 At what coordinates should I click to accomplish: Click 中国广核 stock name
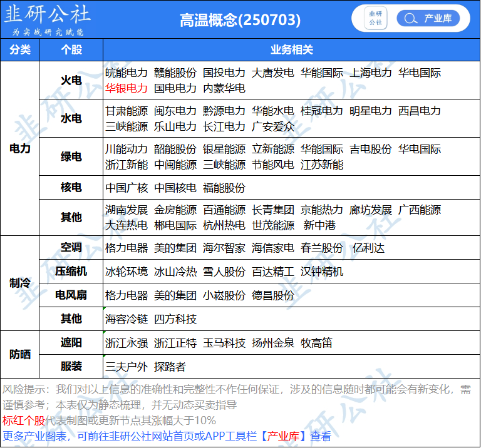(x=127, y=188)
